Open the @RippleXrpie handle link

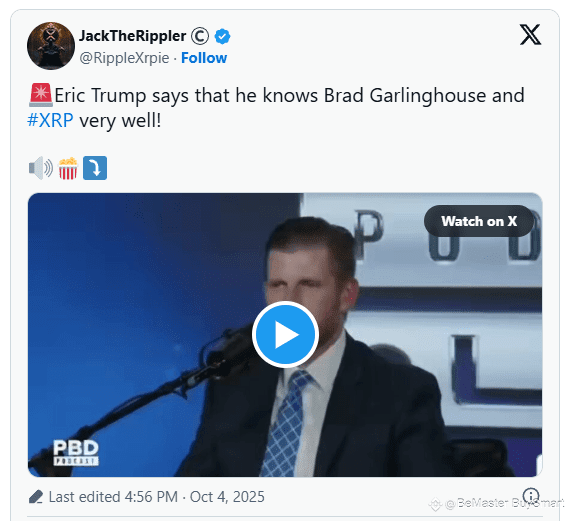click(x=124, y=58)
